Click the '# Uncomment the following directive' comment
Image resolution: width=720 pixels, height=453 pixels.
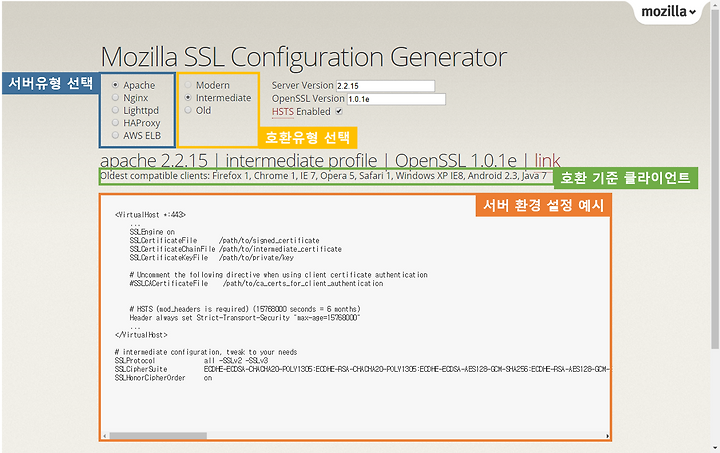tap(278, 275)
